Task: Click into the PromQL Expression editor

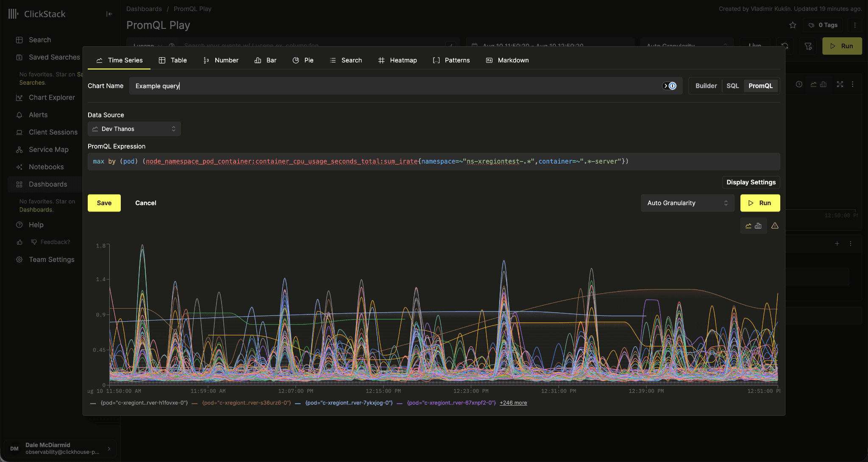Action: pyautogui.click(x=434, y=161)
